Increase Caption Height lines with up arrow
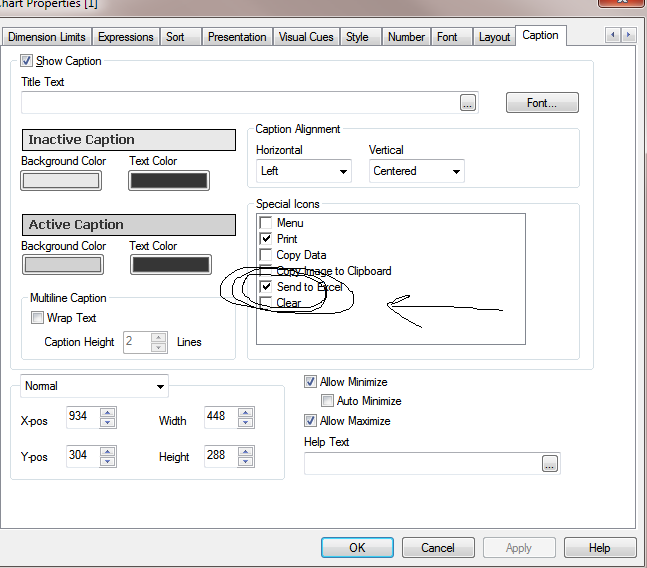Image resolution: width=647 pixels, height=568 pixels. 158,337
